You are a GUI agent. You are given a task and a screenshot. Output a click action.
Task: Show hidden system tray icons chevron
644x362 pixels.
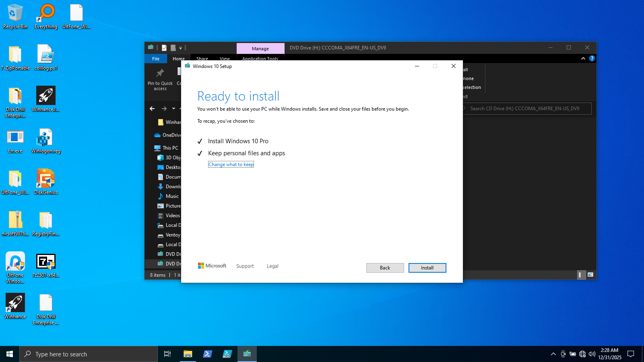coord(553,354)
